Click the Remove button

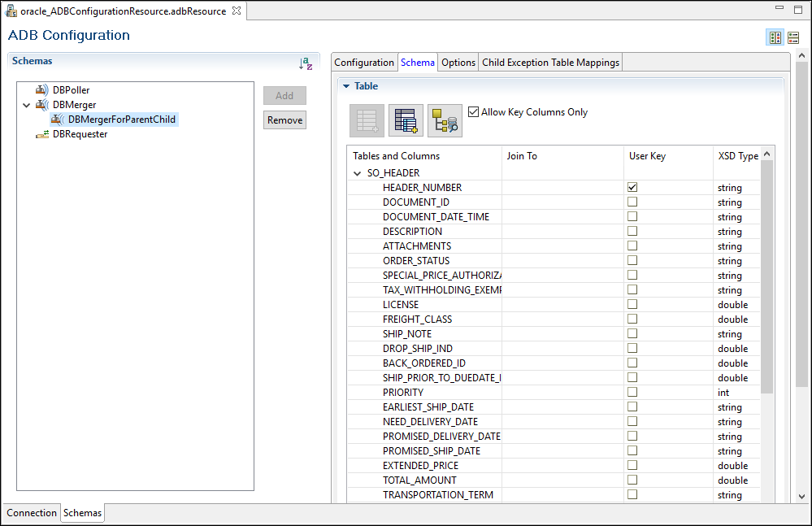click(x=284, y=120)
